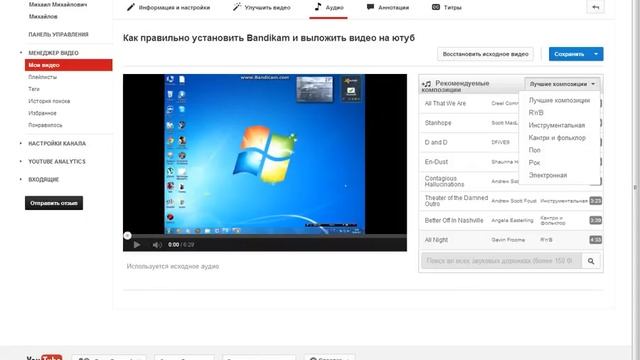640x360 pixels.
Task: Click the Рекомендуемые композиции header music icon
Action: pos(427,84)
